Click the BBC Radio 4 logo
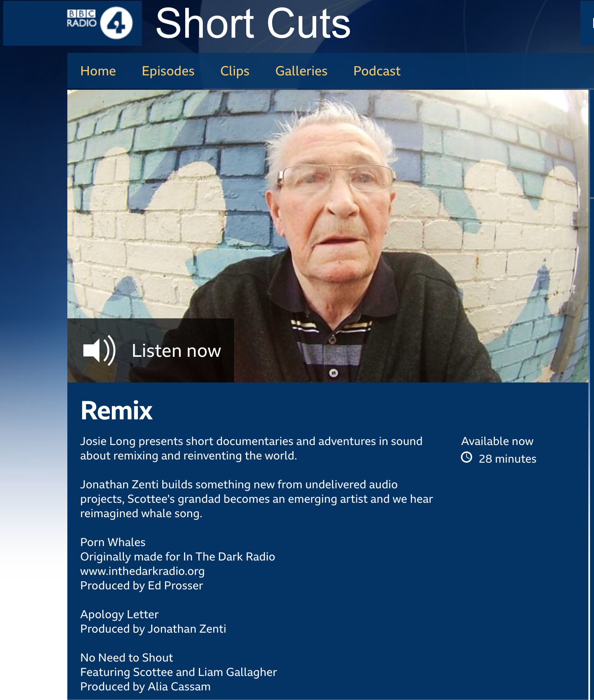594x700 pixels. click(99, 23)
